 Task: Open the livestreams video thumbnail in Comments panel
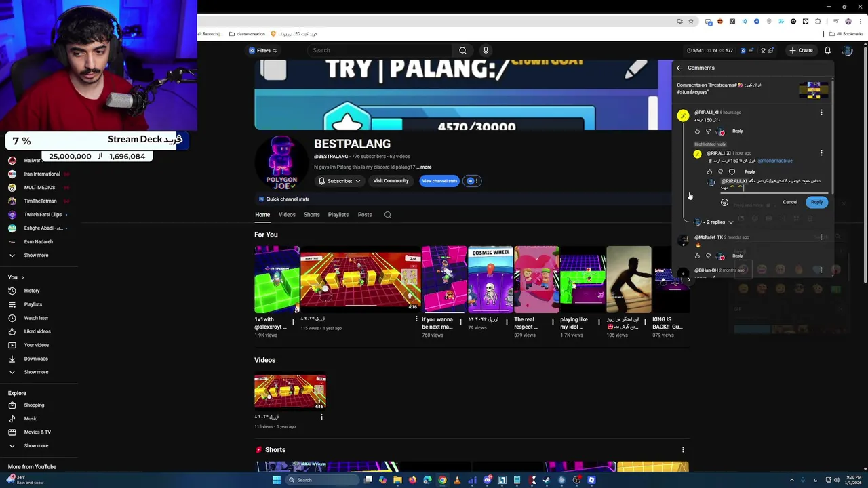(x=814, y=90)
